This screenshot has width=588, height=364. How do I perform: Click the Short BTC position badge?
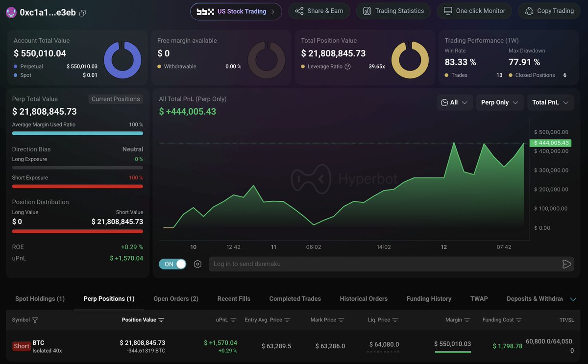pyautogui.click(x=22, y=346)
